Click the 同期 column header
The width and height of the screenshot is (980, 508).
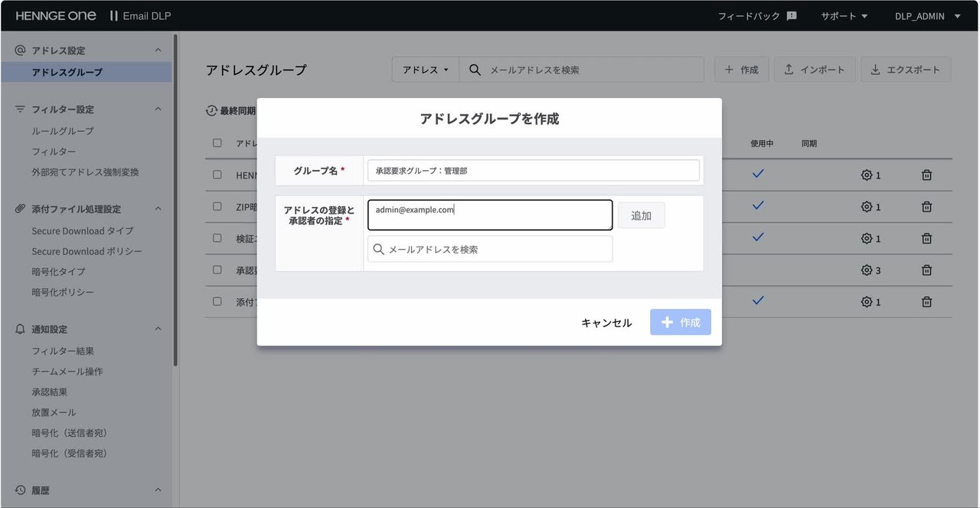pos(809,143)
